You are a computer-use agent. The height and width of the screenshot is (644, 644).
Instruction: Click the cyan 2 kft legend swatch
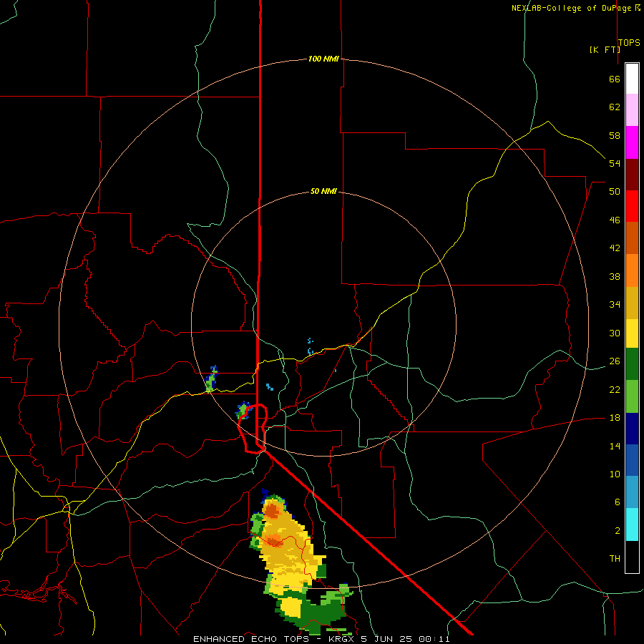[x=632, y=525]
